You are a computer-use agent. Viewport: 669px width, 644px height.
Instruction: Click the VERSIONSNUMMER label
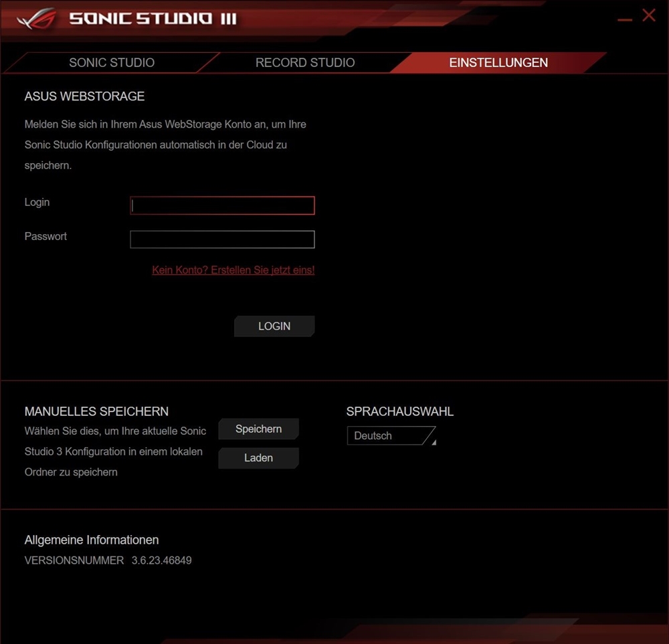point(74,560)
